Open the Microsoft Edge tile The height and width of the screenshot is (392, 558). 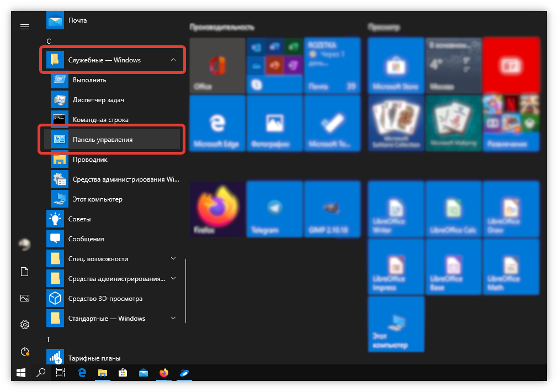pos(217,123)
